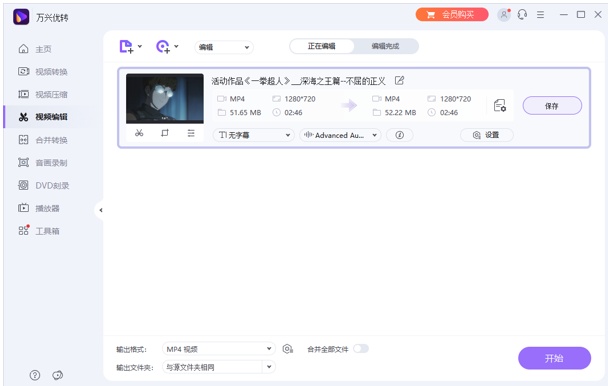Click the rename pencil icon beside video title
Image resolution: width=608 pixels, height=386 pixels.
pyautogui.click(x=399, y=80)
